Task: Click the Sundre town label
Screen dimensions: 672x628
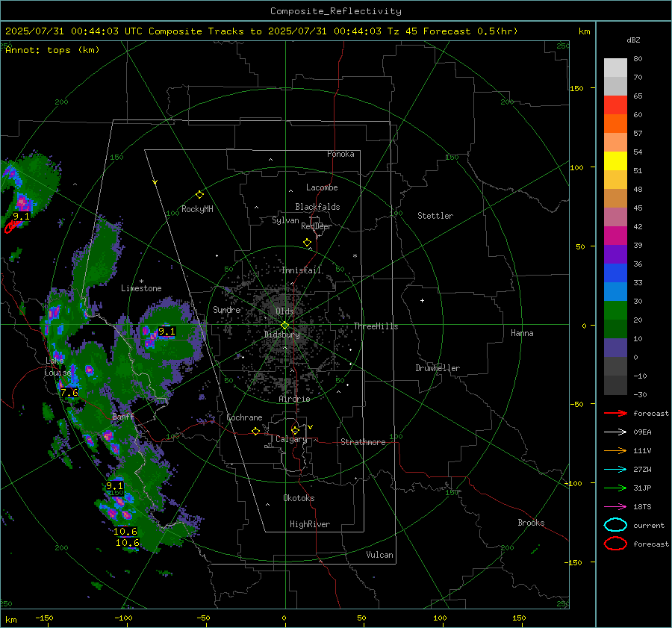Action: (x=227, y=310)
